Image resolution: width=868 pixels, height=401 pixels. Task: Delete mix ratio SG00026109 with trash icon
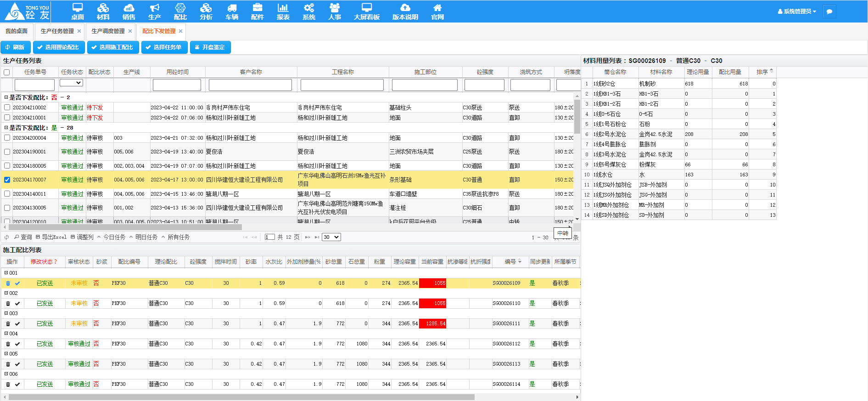click(8, 283)
